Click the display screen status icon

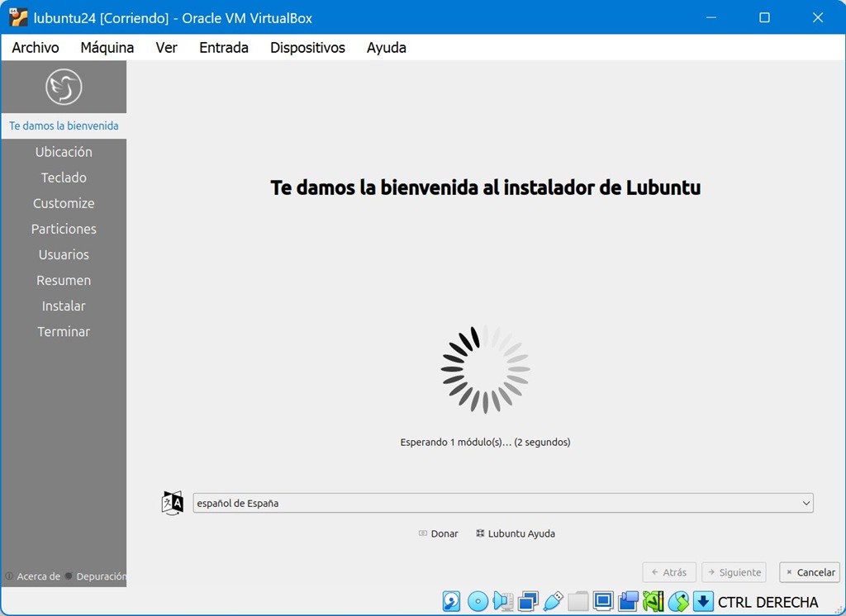pos(603,601)
